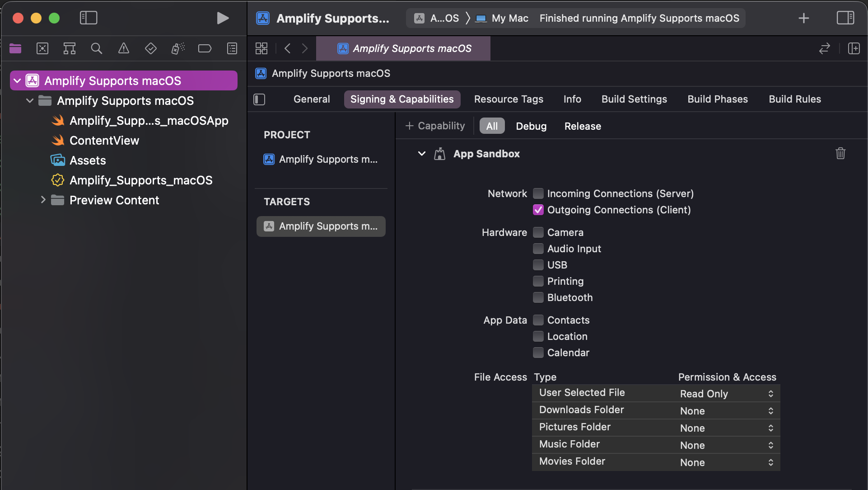This screenshot has width=868, height=490.
Task: Click the Run play button
Action: [x=222, y=18]
